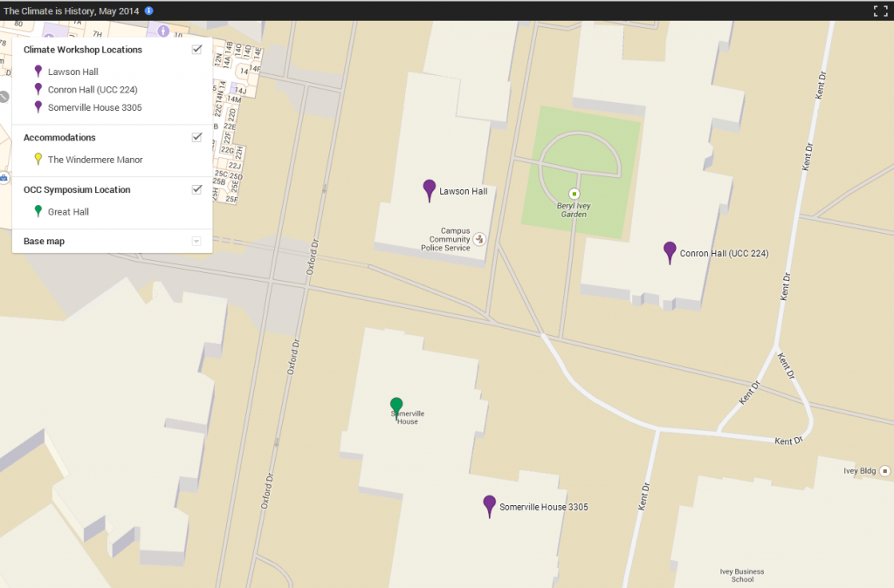Click the Campus Community Police Service icon
This screenshot has height=588, width=894.
pos(481,238)
